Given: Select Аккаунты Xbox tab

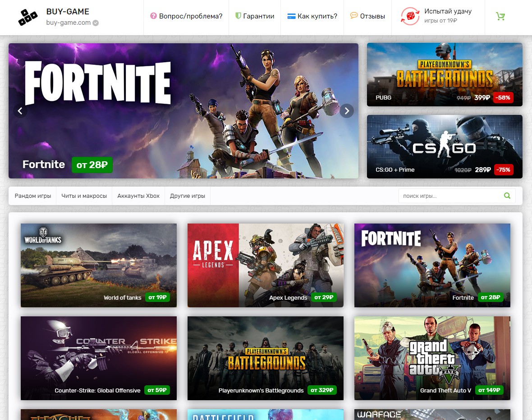Looking at the screenshot, I should [x=138, y=196].
